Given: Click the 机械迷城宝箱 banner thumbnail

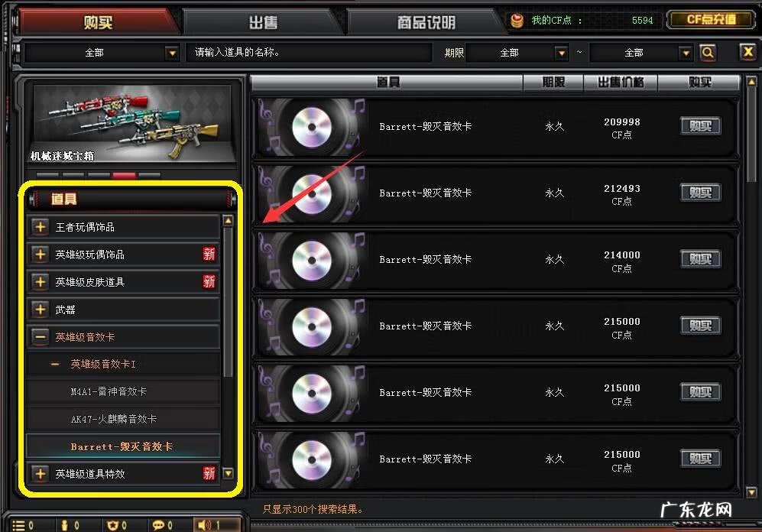Looking at the screenshot, I should (133, 124).
